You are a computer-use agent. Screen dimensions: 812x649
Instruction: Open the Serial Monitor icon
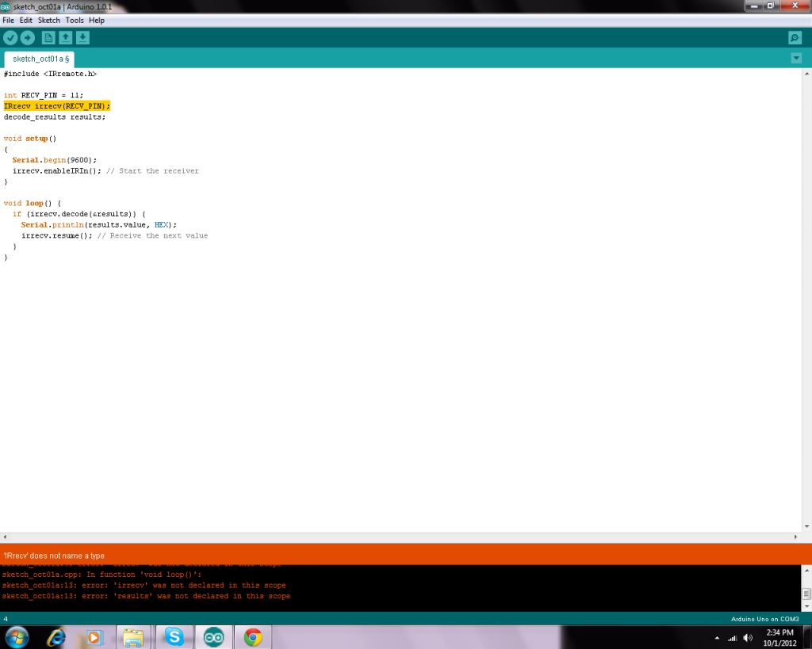coord(795,38)
